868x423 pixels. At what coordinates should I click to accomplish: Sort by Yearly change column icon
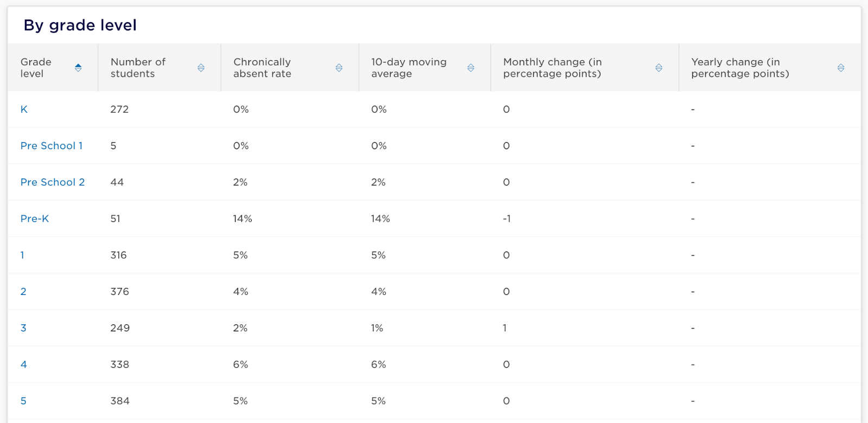click(841, 68)
